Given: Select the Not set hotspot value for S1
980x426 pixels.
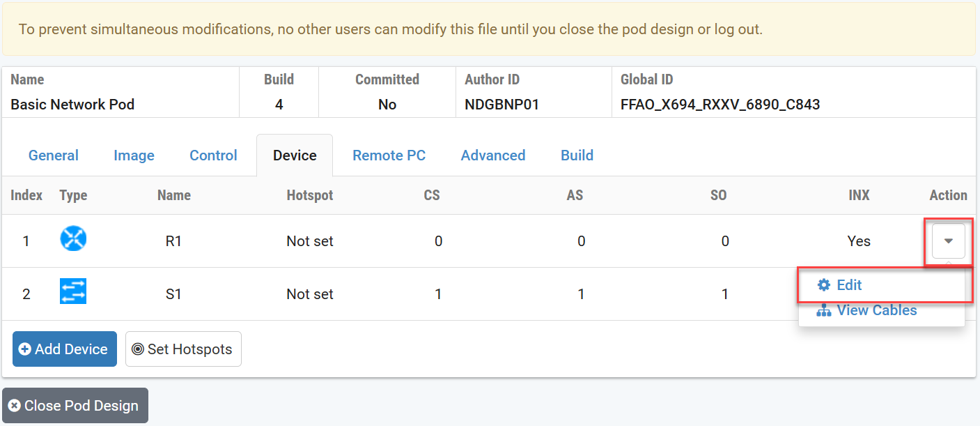Looking at the screenshot, I should click(309, 293).
